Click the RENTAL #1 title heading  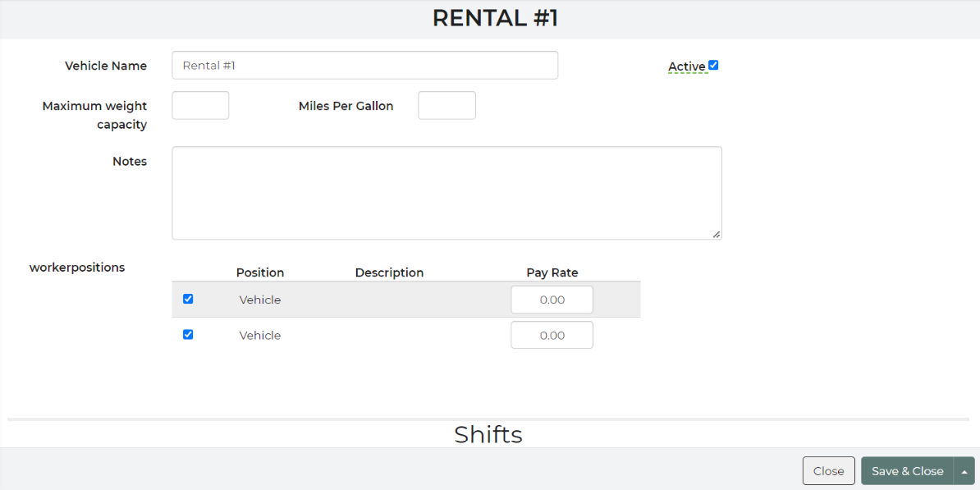[x=495, y=18]
